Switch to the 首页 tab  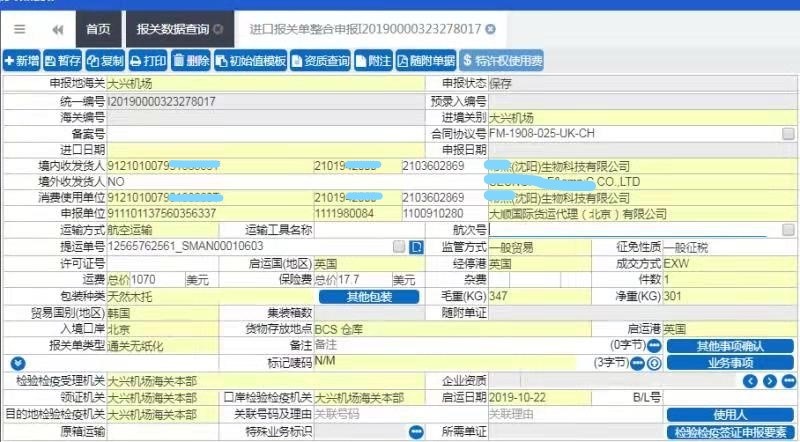[97, 29]
